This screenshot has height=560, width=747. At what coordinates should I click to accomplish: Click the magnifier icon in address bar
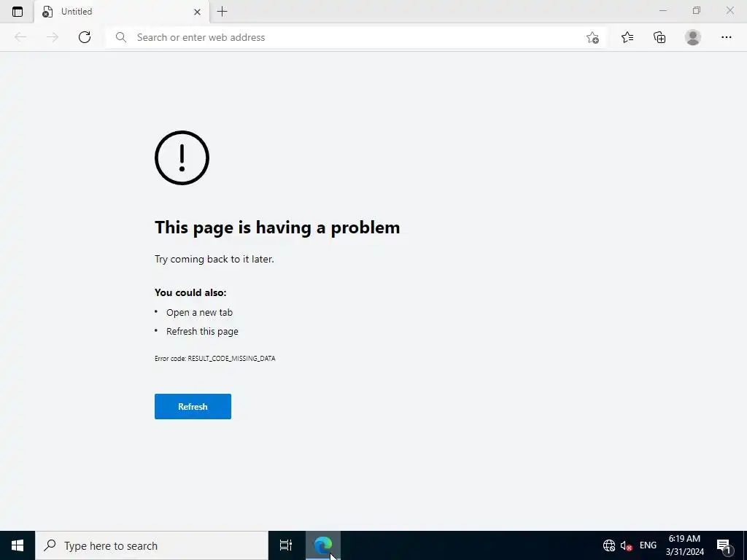(x=121, y=37)
